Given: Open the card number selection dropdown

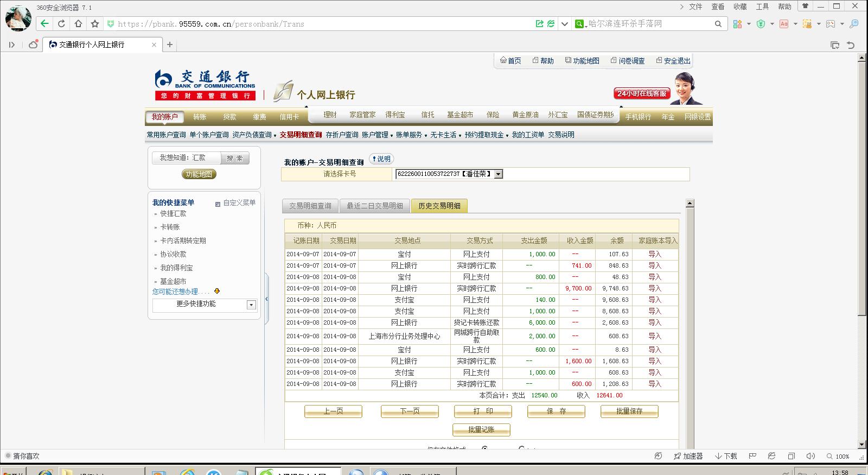Looking at the screenshot, I should 498,174.
